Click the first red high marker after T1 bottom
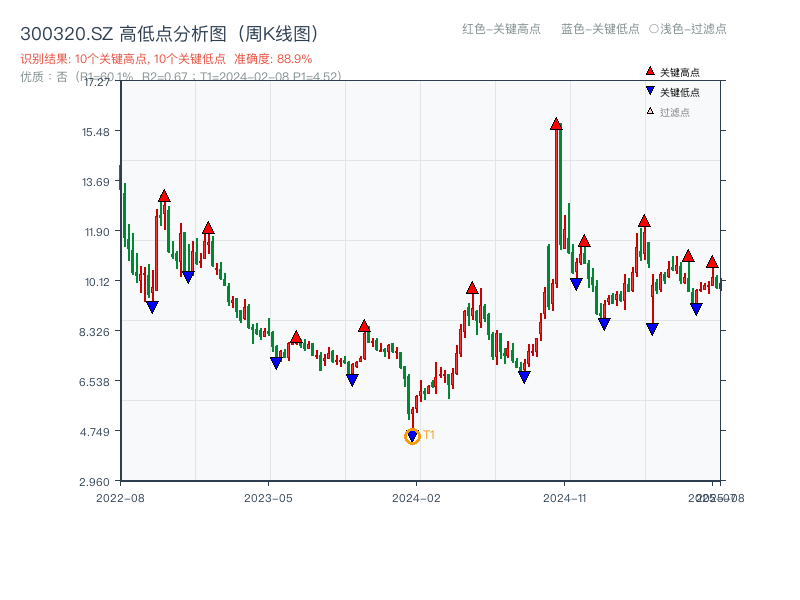Image resolution: width=800 pixels, height=600 pixels. pos(472,288)
